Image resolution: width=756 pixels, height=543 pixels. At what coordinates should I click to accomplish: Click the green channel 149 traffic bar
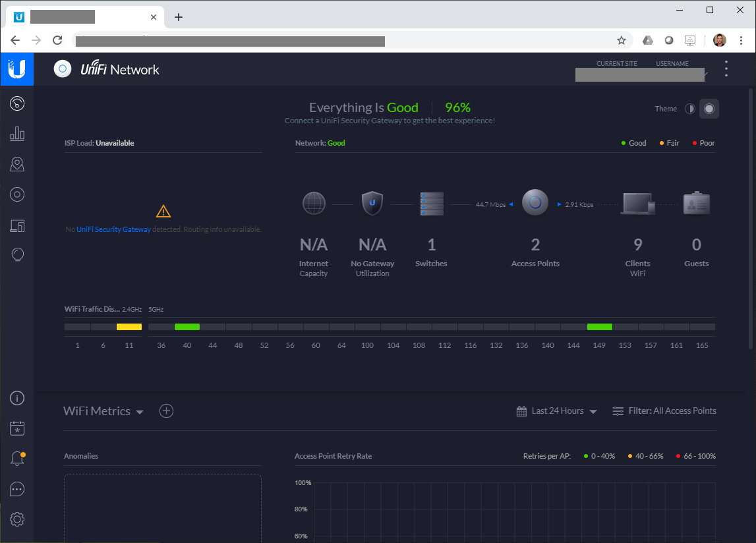(x=600, y=326)
